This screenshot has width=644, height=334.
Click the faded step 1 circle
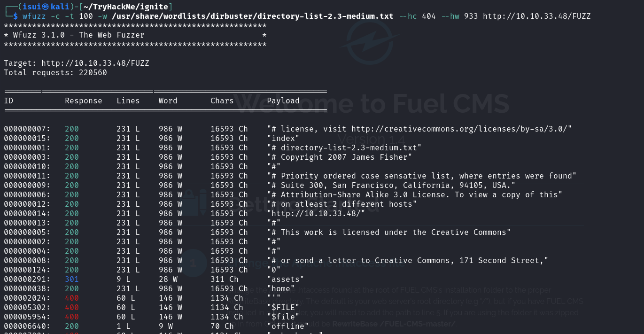[194, 263]
